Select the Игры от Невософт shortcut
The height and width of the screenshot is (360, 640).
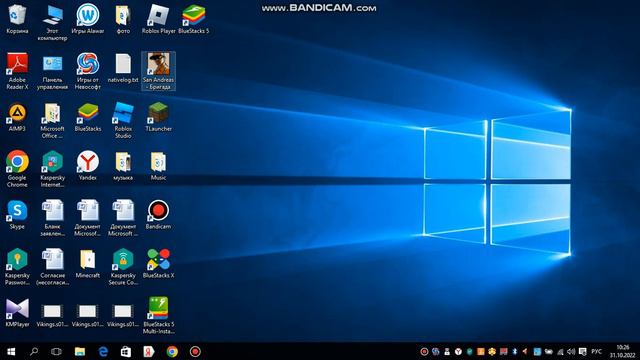[x=88, y=71]
